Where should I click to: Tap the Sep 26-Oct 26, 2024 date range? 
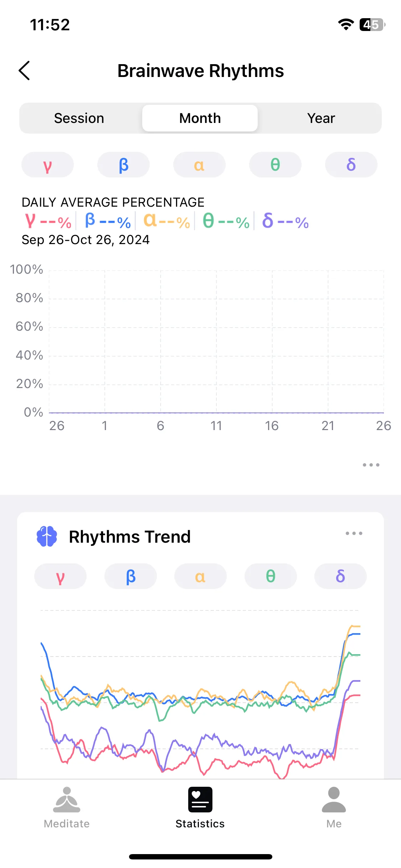point(86,240)
